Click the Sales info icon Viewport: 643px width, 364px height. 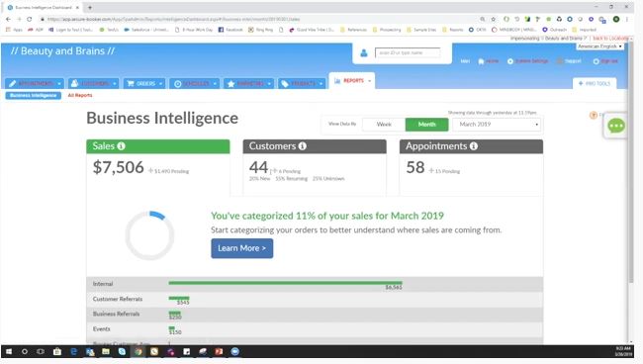coord(121,146)
